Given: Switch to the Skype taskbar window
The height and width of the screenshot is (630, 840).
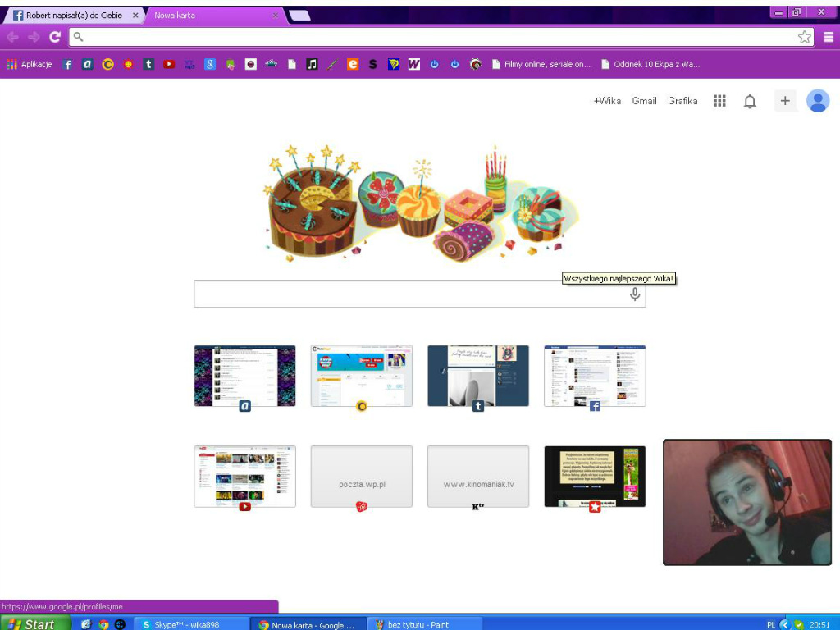Looking at the screenshot, I should click(x=190, y=624).
